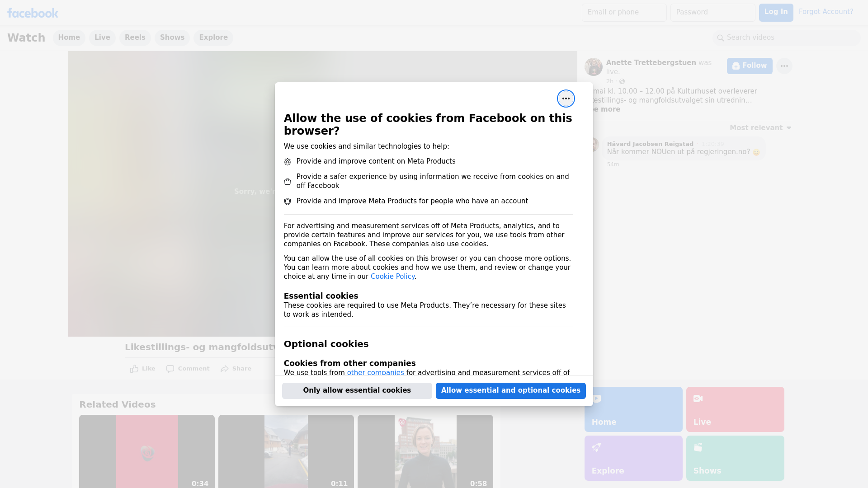The width and height of the screenshot is (868, 488).
Task: Expand the Most relevant comment sorting dropdown
Action: pyautogui.click(x=760, y=128)
